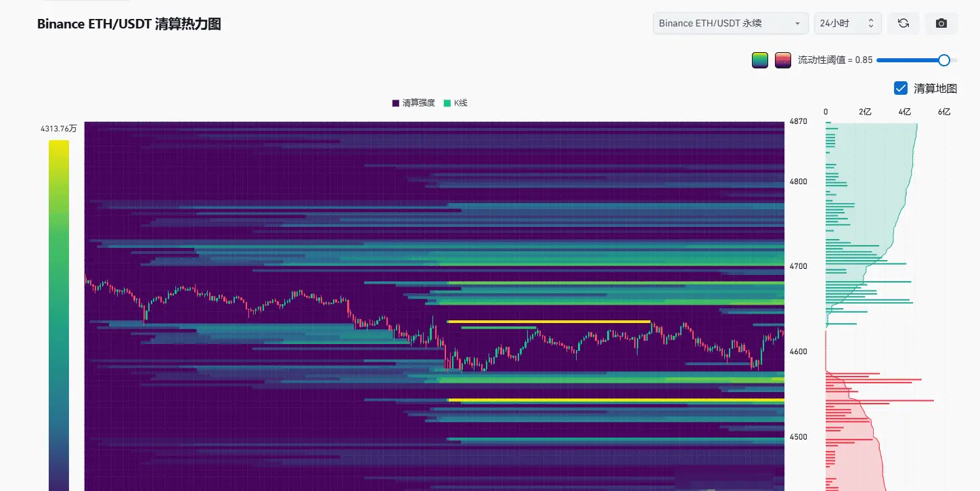The height and width of the screenshot is (491, 980).
Task: Toggle the 清算地图 checkbox
Action: [901, 88]
